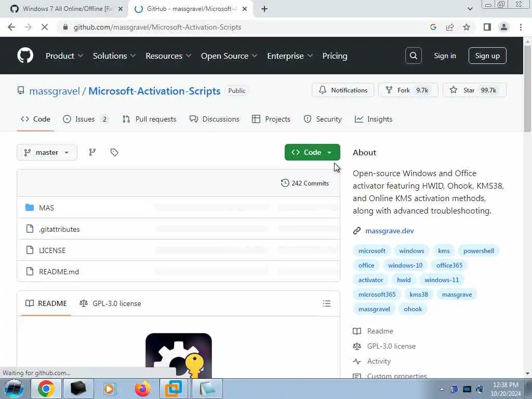Visit the massgrave.dev link

pos(390,231)
